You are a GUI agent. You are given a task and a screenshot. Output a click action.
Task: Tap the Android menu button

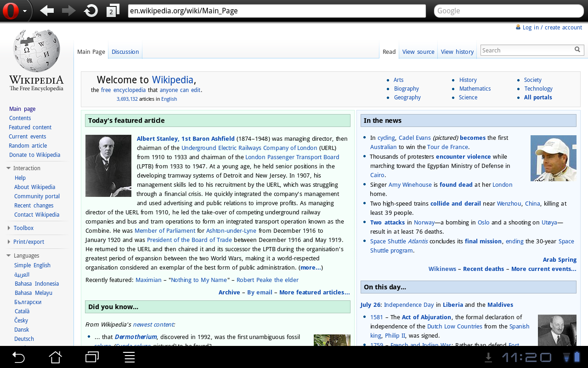pos(129,357)
